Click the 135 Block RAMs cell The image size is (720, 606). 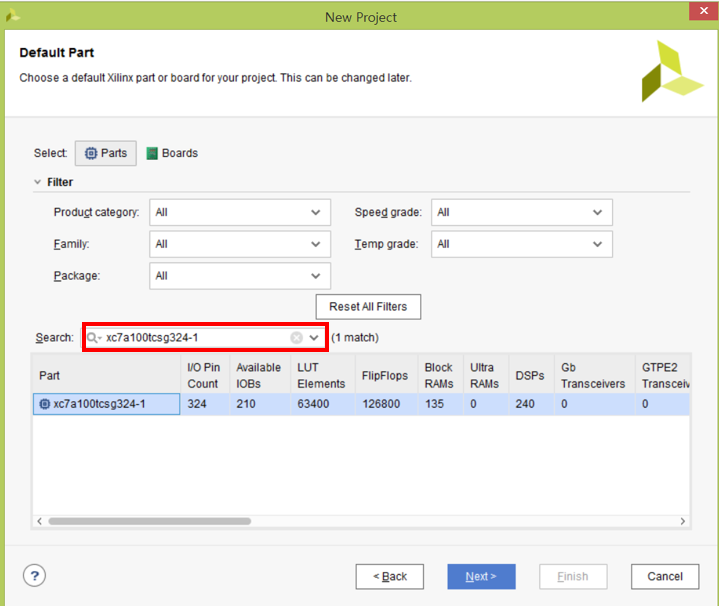[441, 404]
